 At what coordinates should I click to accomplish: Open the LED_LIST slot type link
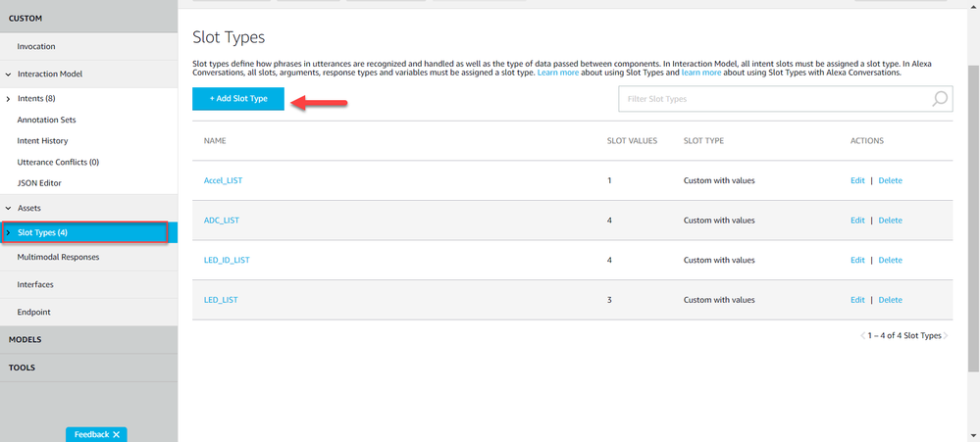point(220,300)
